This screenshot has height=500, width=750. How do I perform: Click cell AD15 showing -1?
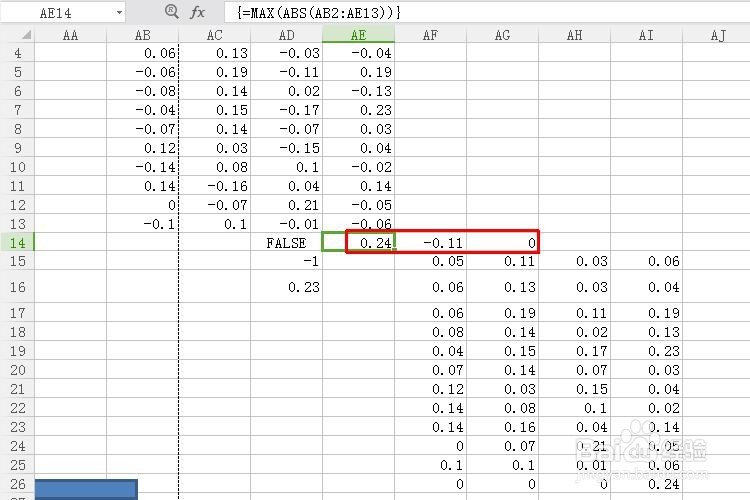(287, 261)
